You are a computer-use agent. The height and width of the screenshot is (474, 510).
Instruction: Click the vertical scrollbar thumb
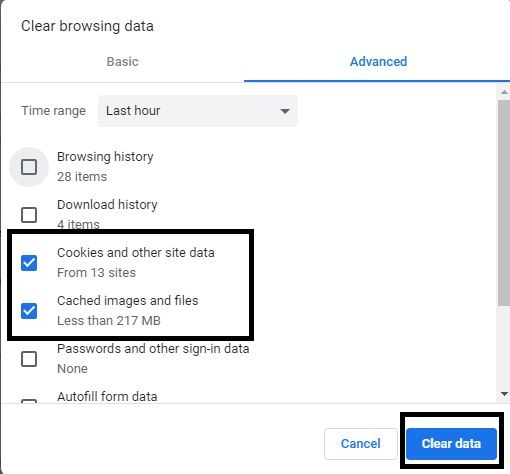504,202
